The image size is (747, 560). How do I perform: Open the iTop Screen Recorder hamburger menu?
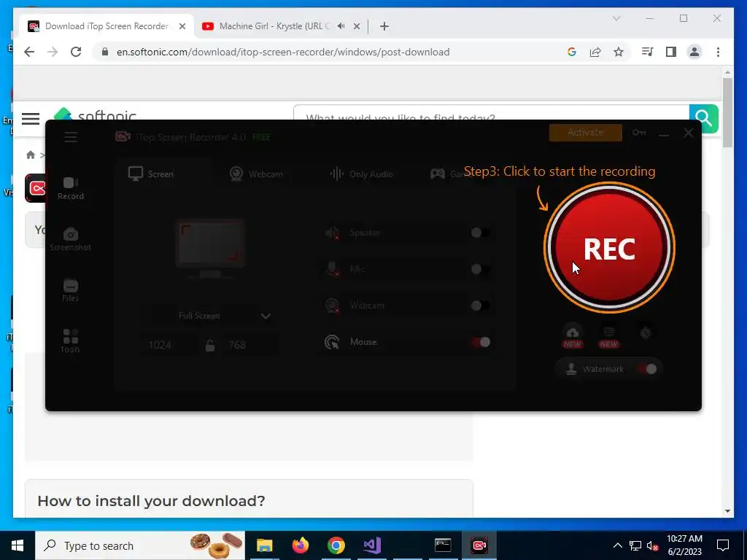(x=71, y=137)
